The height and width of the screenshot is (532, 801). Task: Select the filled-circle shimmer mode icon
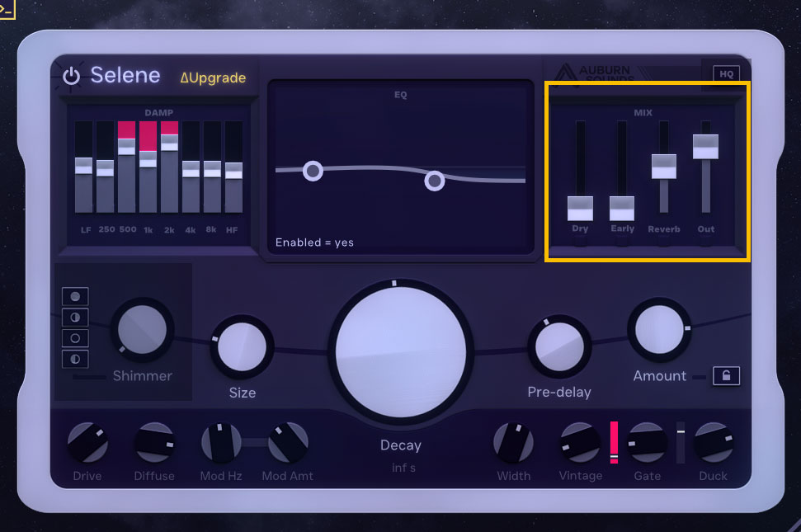[75, 296]
